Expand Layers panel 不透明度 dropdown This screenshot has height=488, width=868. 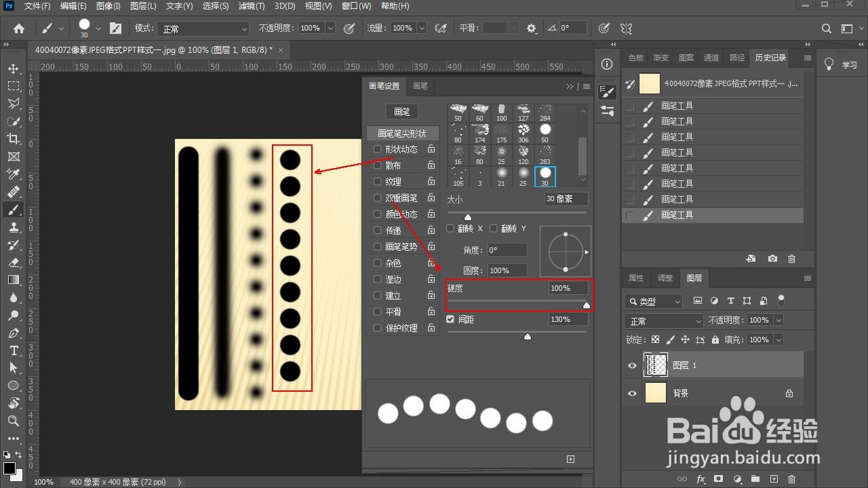778,320
